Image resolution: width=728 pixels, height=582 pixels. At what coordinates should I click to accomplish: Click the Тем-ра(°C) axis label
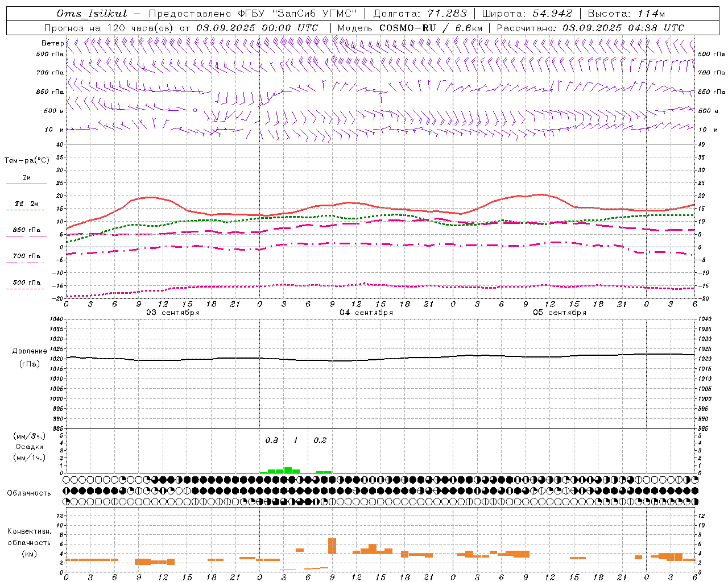point(27,161)
